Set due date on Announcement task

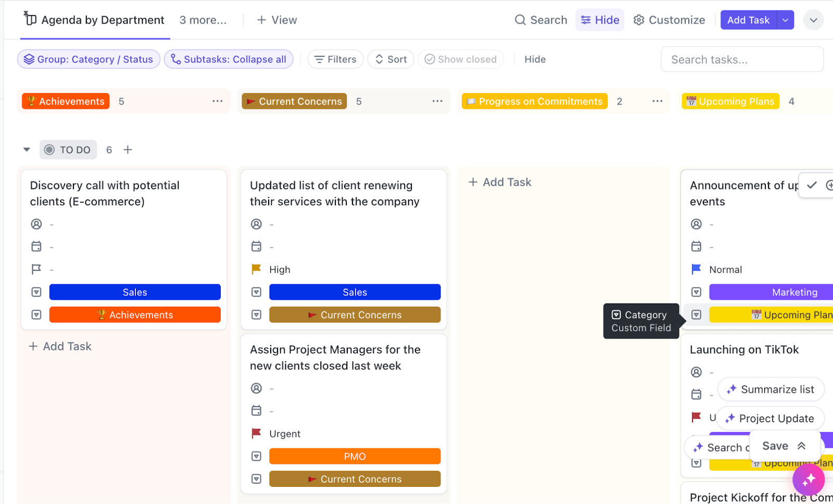(x=696, y=247)
